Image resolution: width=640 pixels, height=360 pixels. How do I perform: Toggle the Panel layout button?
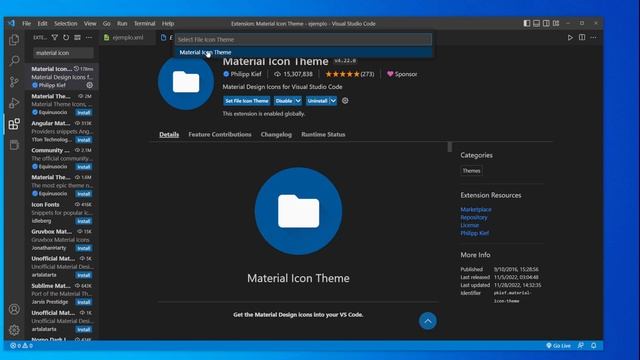[536, 23]
